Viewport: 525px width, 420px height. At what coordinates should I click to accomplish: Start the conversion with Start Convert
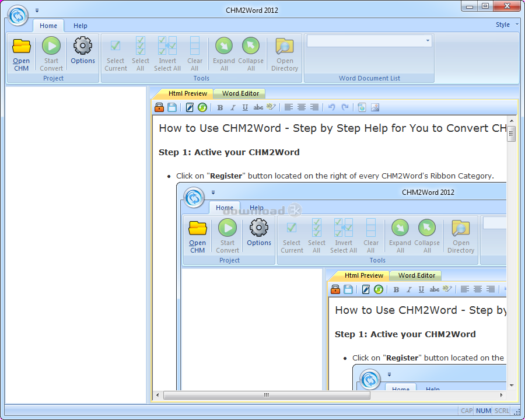(51, 54)
